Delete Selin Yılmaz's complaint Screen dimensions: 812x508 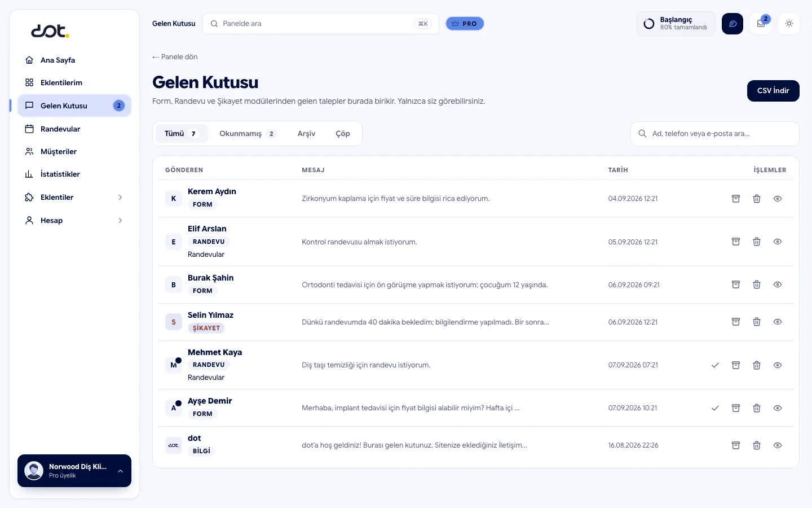click(757, 322)
